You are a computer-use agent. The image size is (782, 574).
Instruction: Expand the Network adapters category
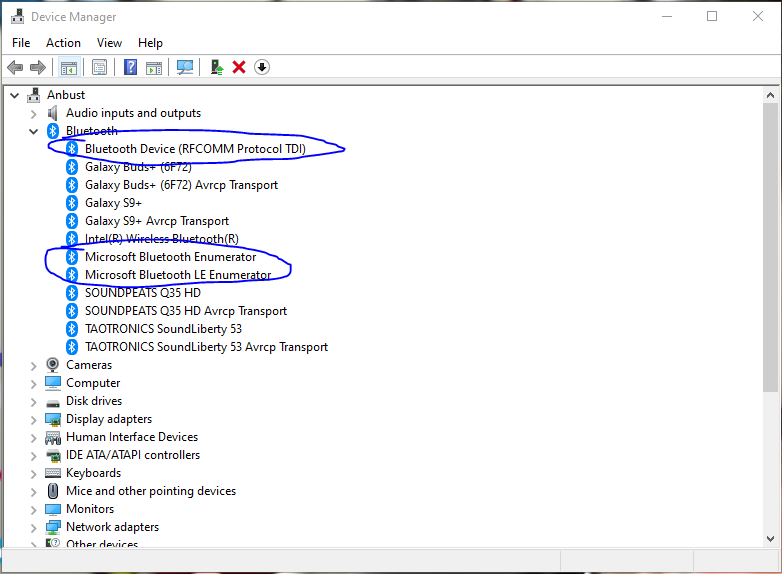33,528
